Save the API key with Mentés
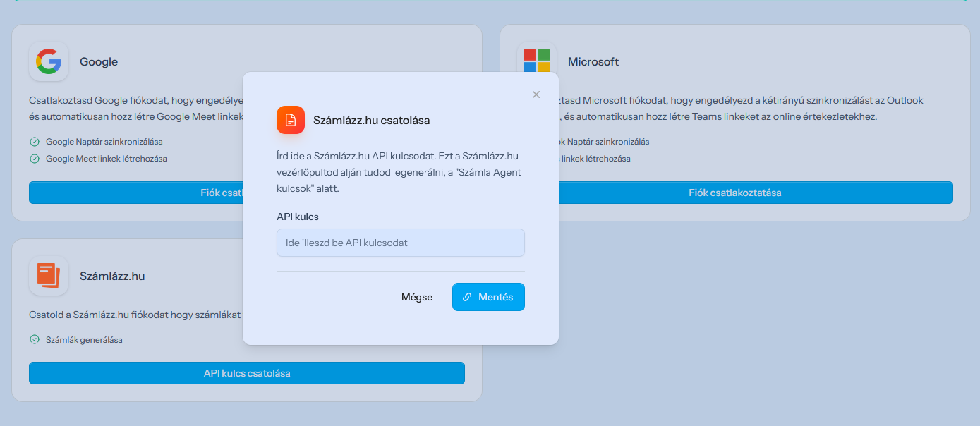This screenshot has height=426, width=980. [488, 297]
